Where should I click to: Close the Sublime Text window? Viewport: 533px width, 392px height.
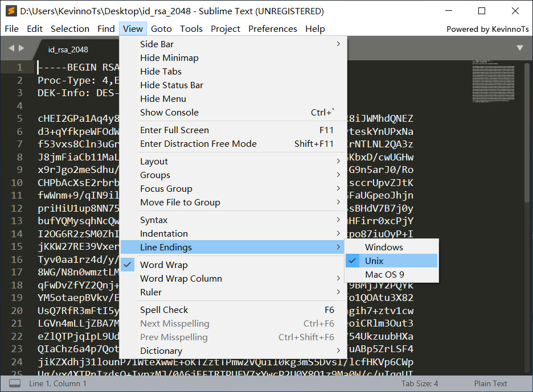click(515, 11)
